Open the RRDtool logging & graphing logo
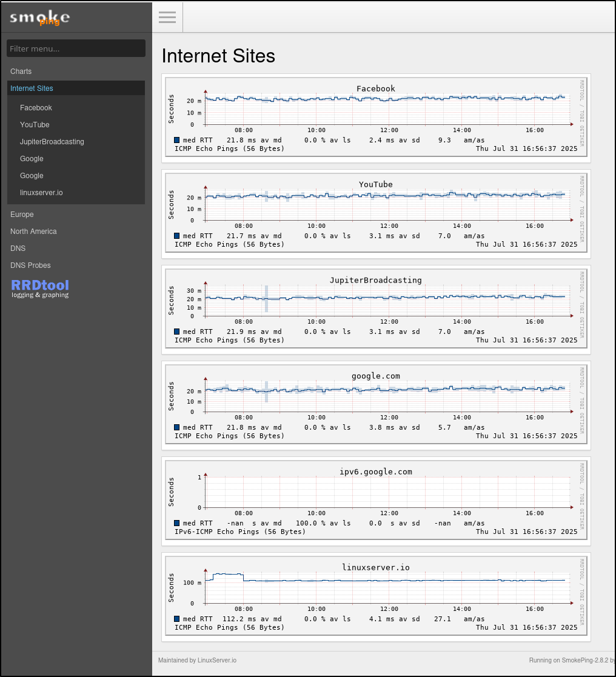Screen dimensions: 616x677 point(40,288)
